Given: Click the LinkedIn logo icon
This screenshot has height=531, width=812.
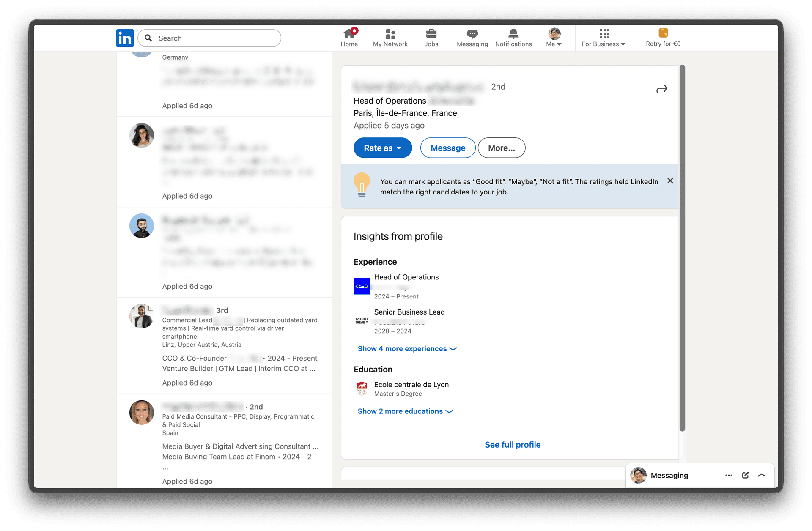Looking at the screenshot, I should (125, 38).
